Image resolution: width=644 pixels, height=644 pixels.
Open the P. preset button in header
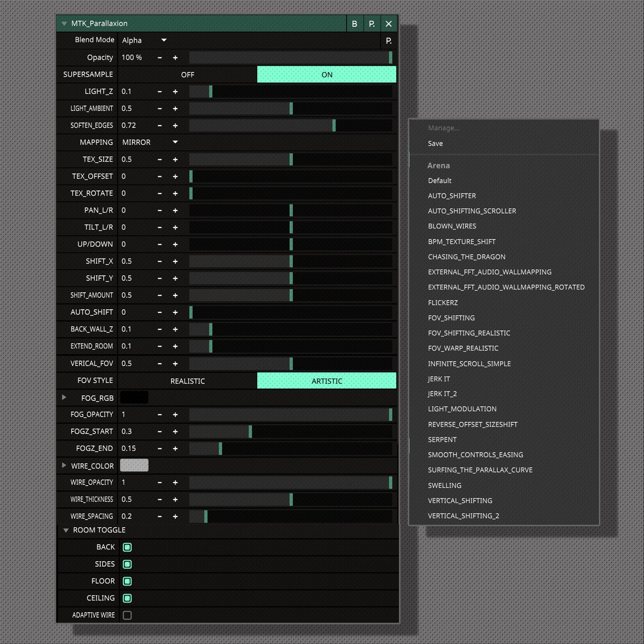372,24
